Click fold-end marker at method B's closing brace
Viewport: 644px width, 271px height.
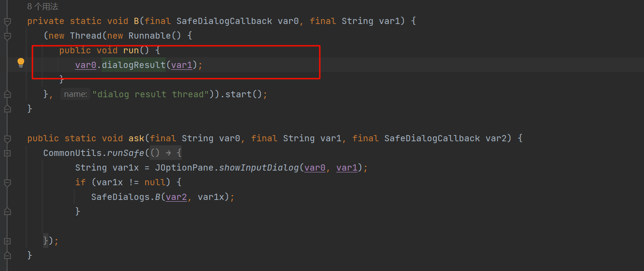[7, 108]
